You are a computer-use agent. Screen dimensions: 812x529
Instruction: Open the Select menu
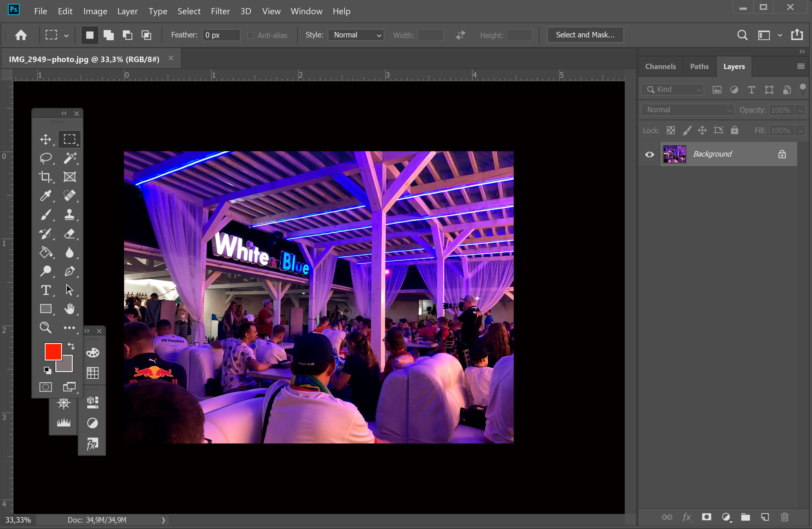tap(188, 11)
